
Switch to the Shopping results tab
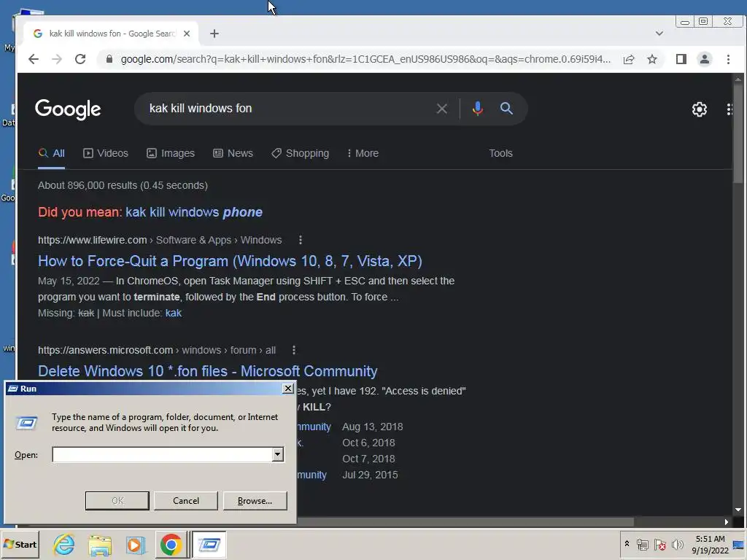point(300,153)
